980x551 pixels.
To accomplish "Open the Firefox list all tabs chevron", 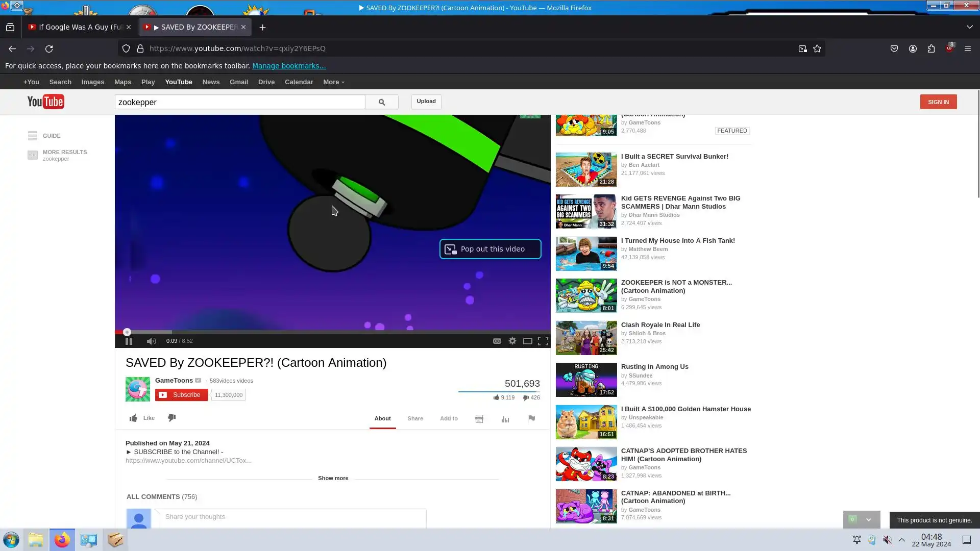I will 969,27.
